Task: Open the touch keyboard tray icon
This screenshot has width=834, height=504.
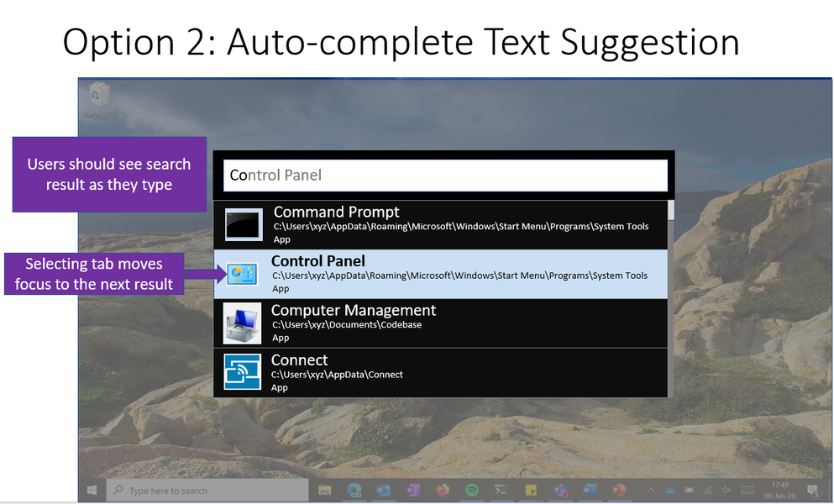Action: 747,491
